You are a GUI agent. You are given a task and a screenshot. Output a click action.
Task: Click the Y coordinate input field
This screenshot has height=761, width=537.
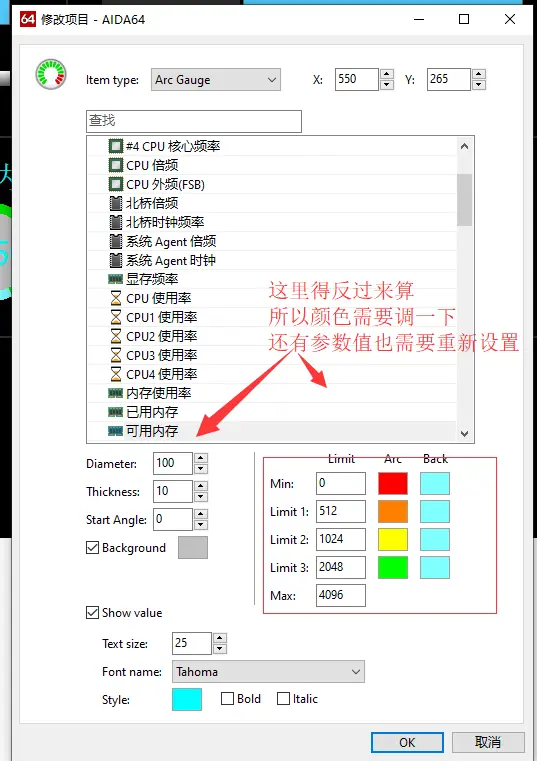tap(449, 80)
